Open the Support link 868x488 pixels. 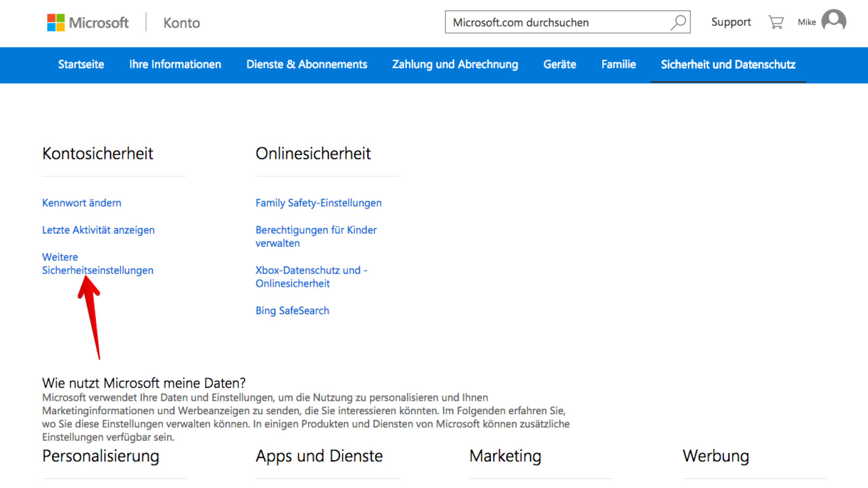click(x=731, y=22)
